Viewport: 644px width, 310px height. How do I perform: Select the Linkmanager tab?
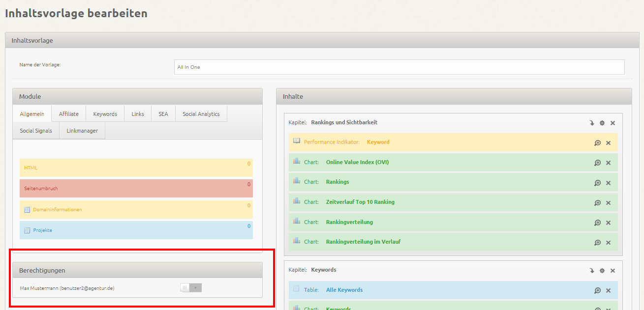[82, 131]
